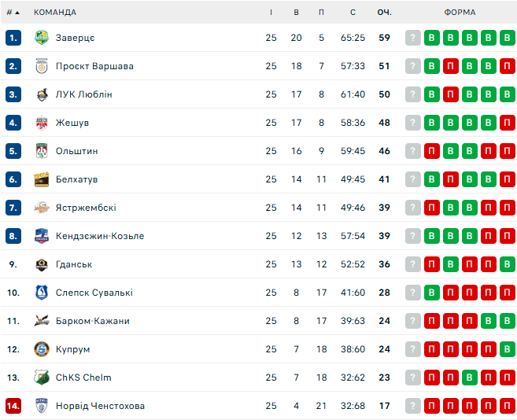Click the Слепск Сувалькі team logo
The width and height of the screenshot is (517, 420).
click(42, 293)
